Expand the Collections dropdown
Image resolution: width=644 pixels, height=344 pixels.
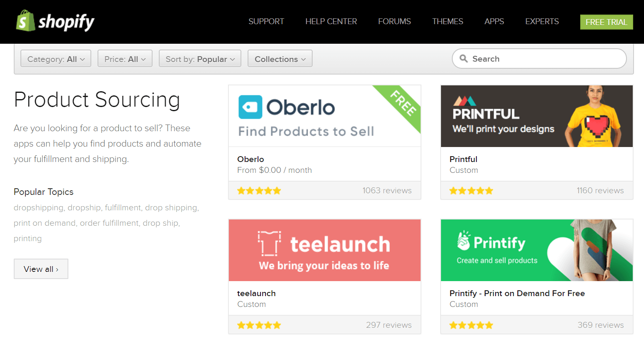point(280,59)
